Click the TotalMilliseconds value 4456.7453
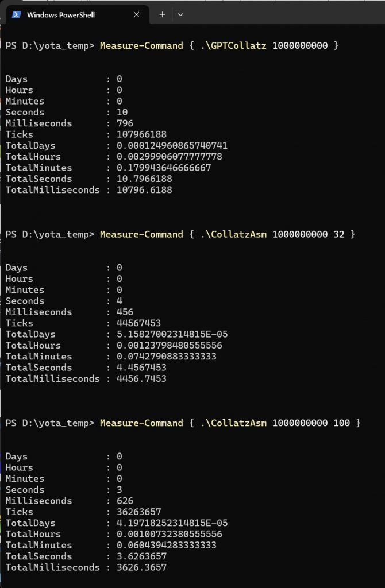 (x=141, y=378)
